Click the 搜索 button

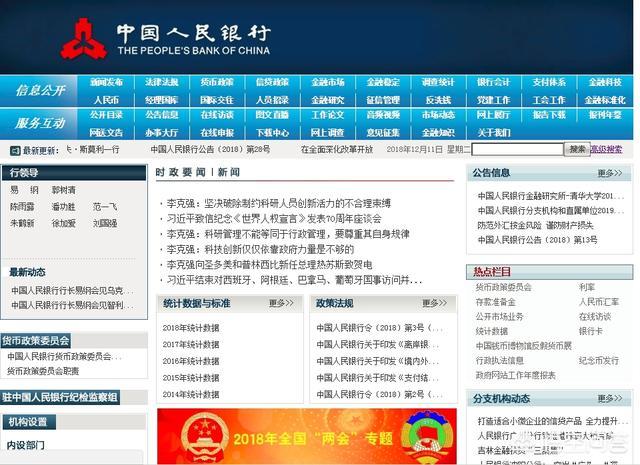[x=577, y=149]
